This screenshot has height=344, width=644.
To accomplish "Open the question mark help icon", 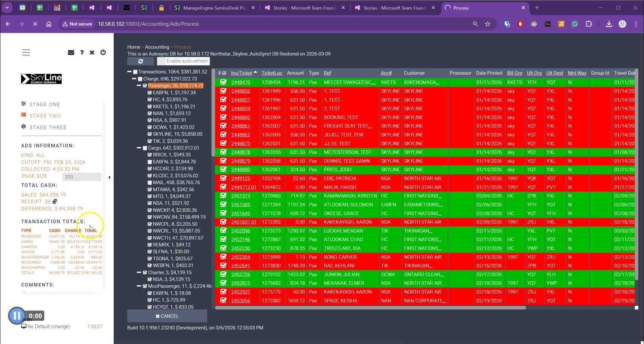I will (x=82, y=53).
